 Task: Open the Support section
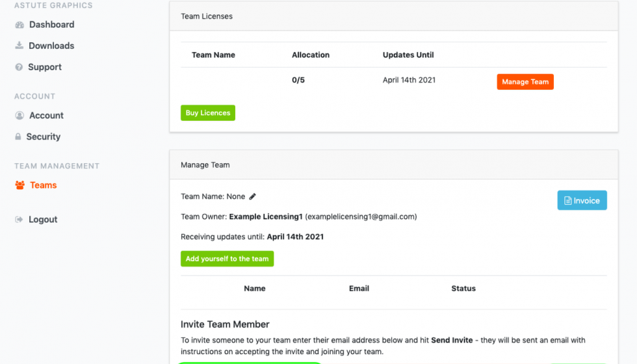click(45, 67)
